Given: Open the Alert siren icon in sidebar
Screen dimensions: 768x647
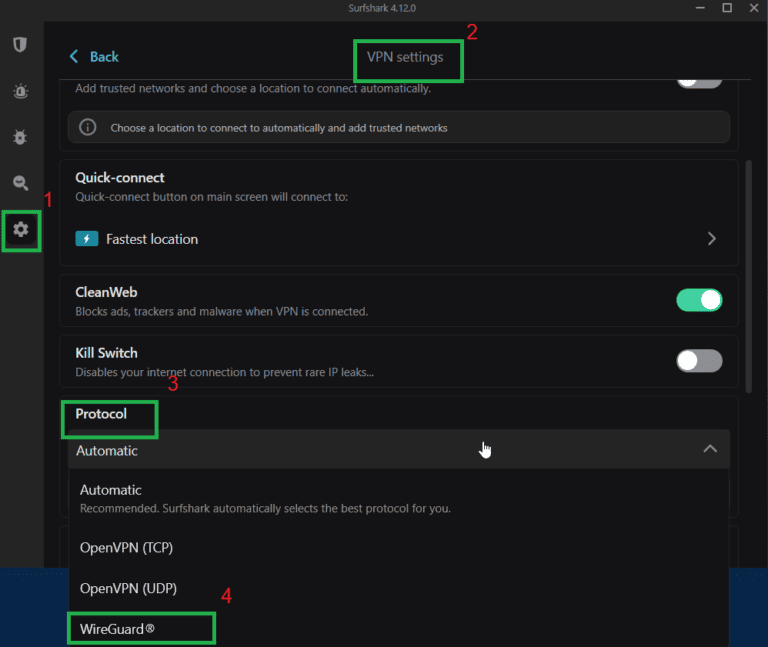Looking at the screenshot, I should (x=20, y=91).
